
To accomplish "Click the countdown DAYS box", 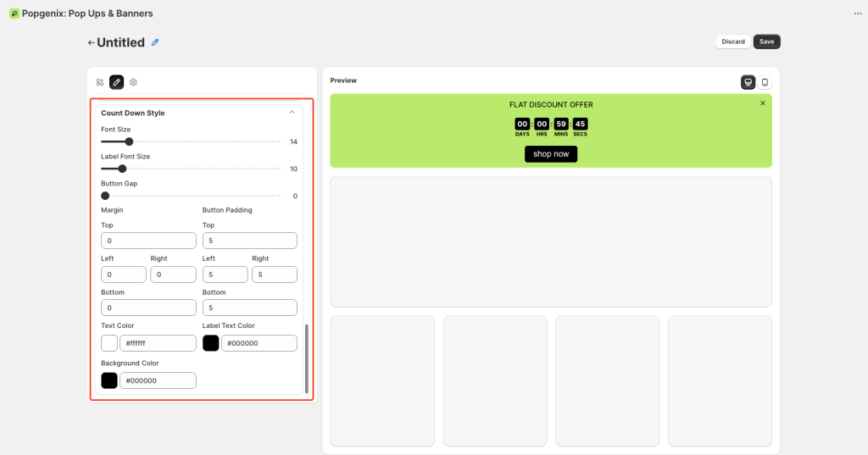I will click(522, 124).
